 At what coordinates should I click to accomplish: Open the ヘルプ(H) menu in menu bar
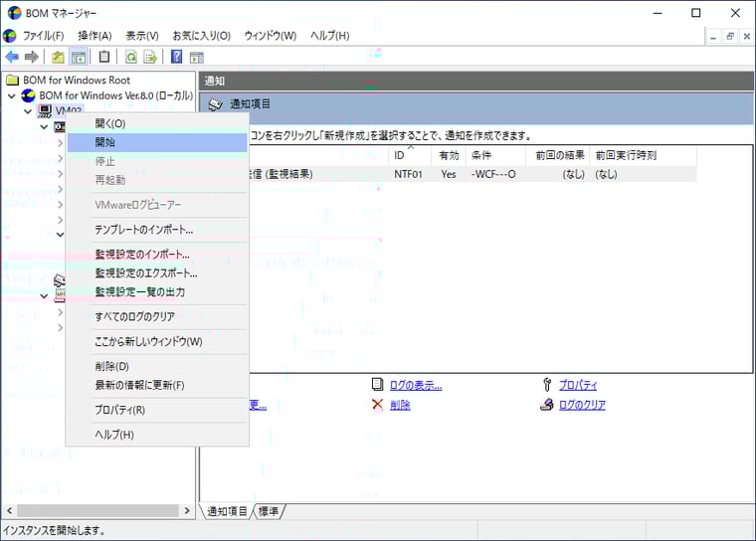pyautogui.click(x=330, y=36)
